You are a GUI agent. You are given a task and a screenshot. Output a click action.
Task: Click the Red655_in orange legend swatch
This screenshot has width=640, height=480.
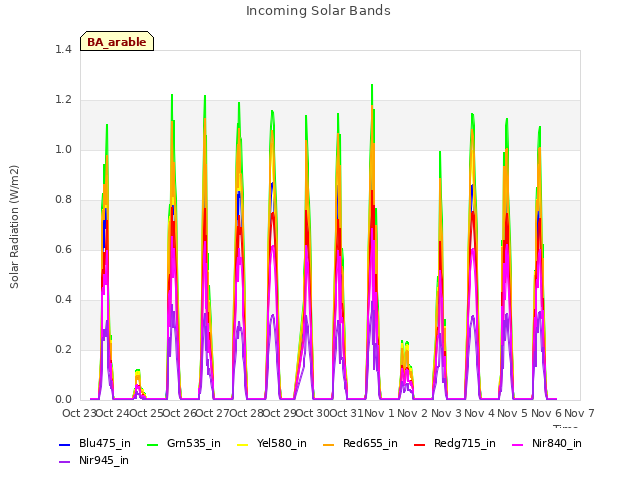point(329,444)
